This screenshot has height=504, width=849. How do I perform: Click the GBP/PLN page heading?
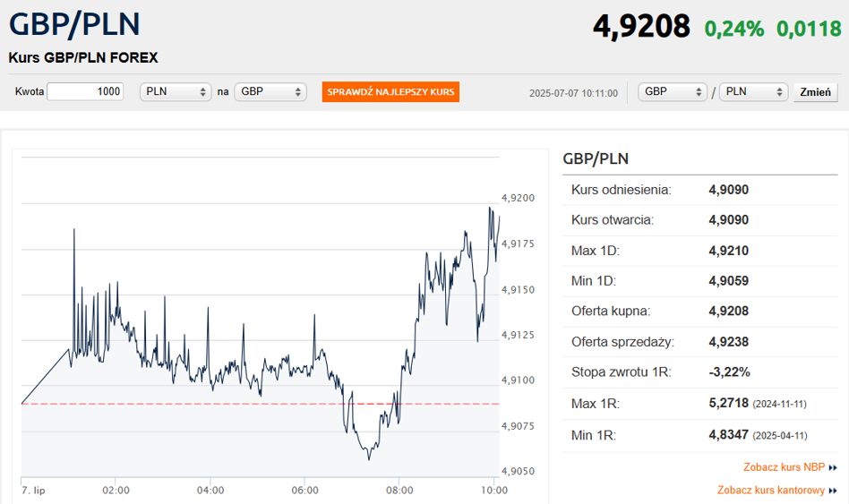click(x=74, y=24)
